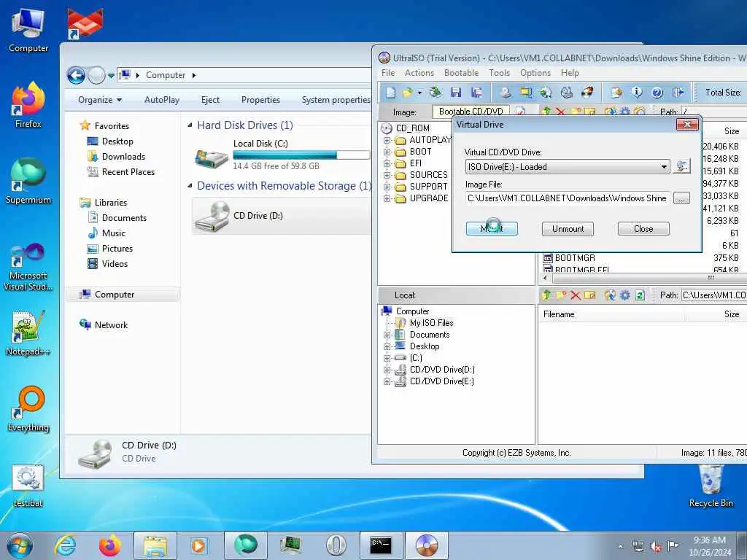747x560 pixels.
Task: Click the Open CD/DVD icon in UltraISO toolbar
Action: pyautogui.click(x=435, y=93)
